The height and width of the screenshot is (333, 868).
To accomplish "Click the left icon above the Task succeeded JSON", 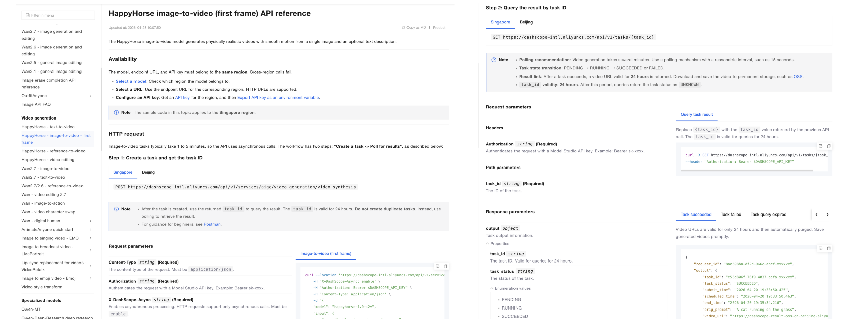I will tap(820, 249).
